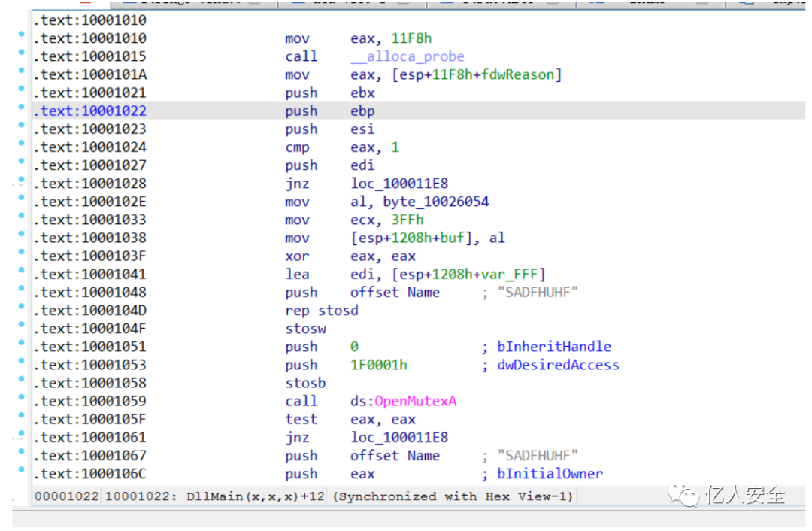Click the address .text:1000102E
The height and width of the screenshot is (531, 812).
tap(90, 202)
